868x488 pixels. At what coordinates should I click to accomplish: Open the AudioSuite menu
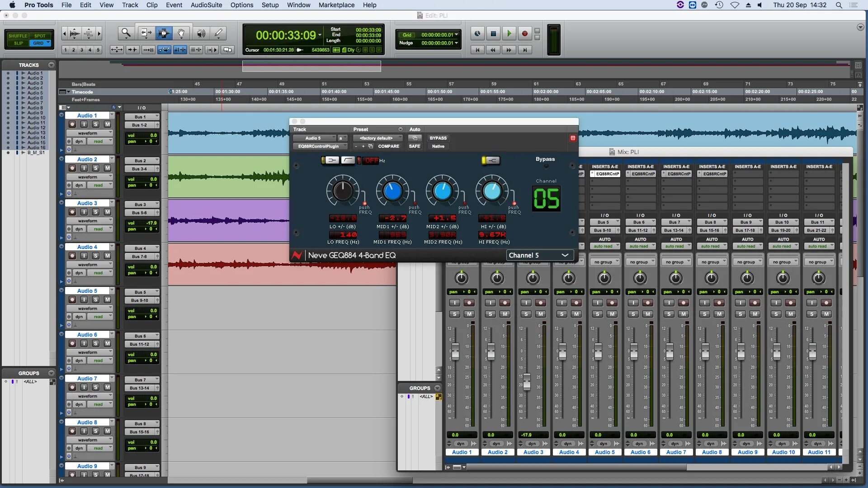point(206,5)
